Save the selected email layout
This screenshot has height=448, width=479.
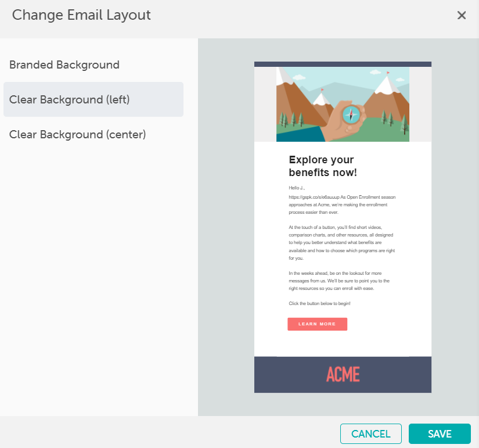tap(440, 433)
